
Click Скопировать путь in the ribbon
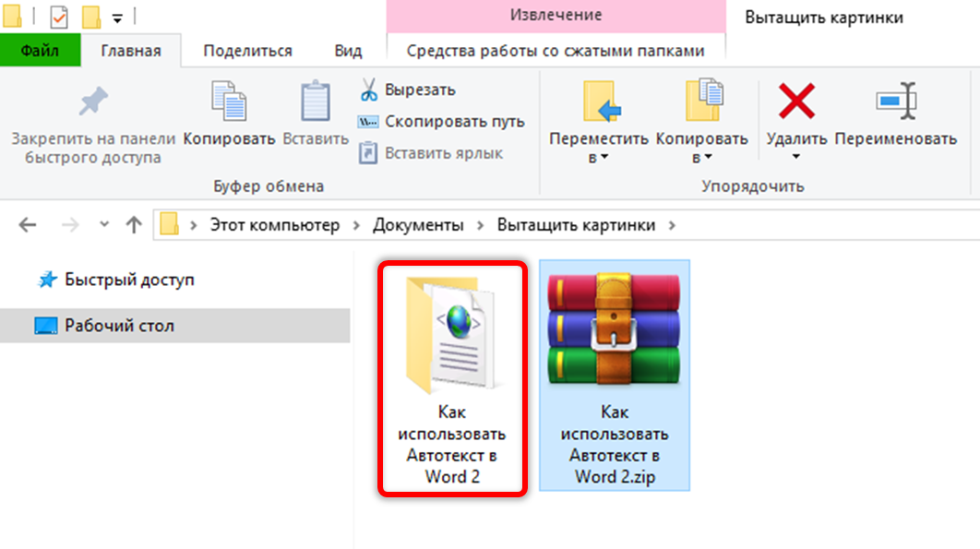441,121
